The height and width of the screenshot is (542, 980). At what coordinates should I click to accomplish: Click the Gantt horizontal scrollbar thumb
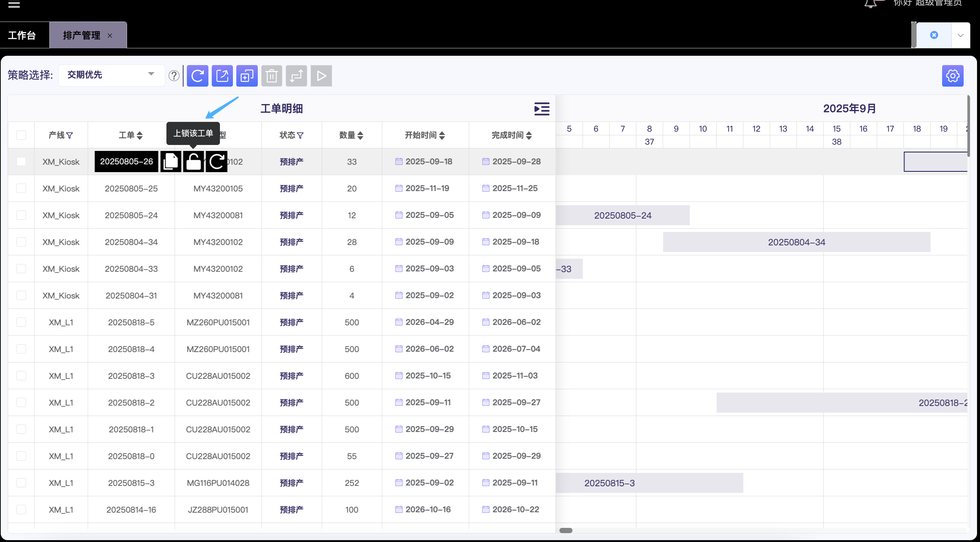coord(566,530)
